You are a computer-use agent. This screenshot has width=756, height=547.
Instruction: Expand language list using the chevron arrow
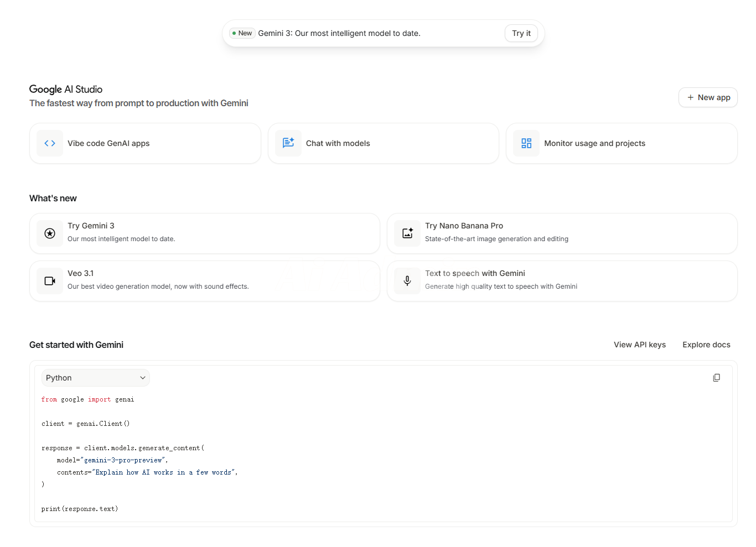[x=143, y=378]
